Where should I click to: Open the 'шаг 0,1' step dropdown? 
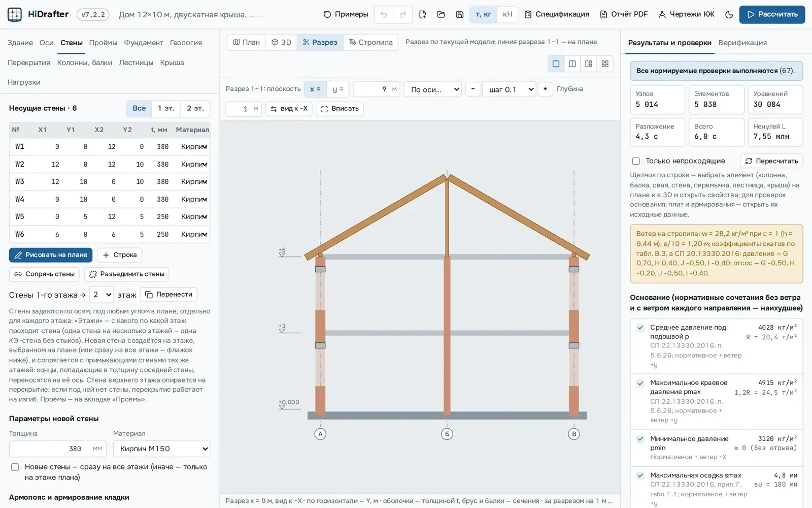click(509, 89)
